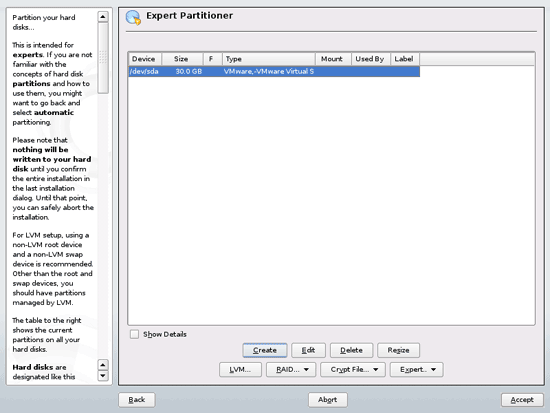
Task: Enable the Show Details checkbox
Action: 134,334
